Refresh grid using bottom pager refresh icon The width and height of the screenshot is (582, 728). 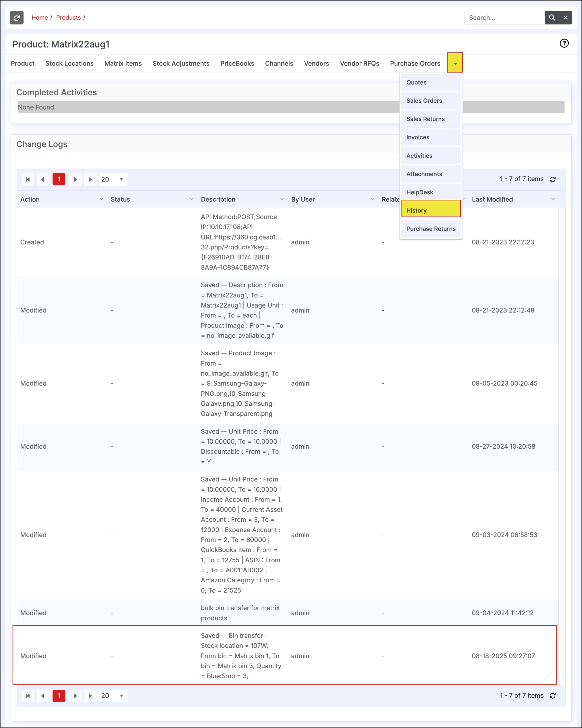pos(553,695)
